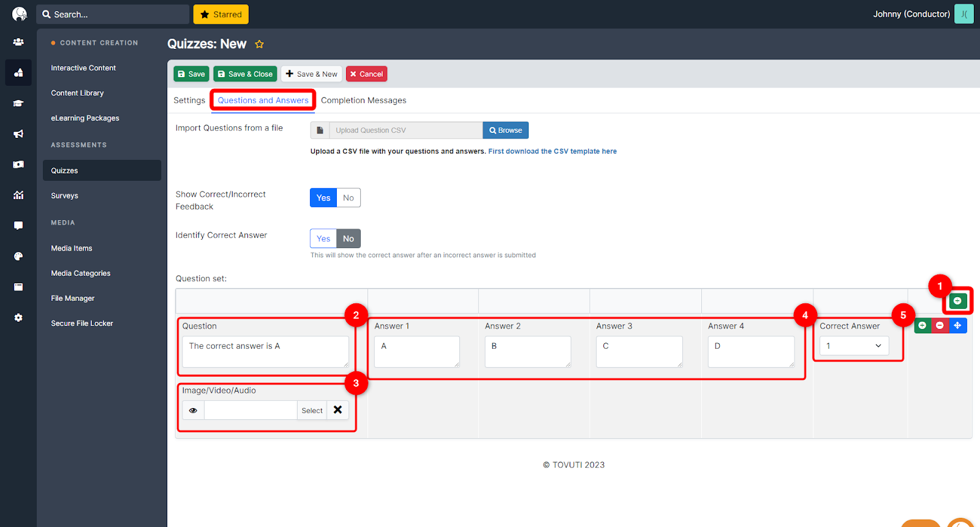Click the file icon in Upload Question CSV
Viewport: 980px width, 527px height.
tap(320, 130)
